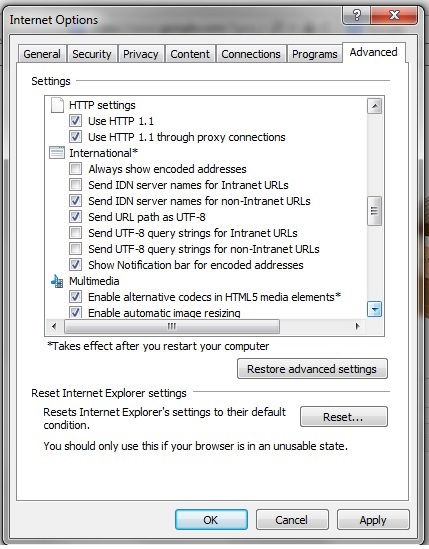
Task: Click the help question mark button
Action: tap(357, 16)
